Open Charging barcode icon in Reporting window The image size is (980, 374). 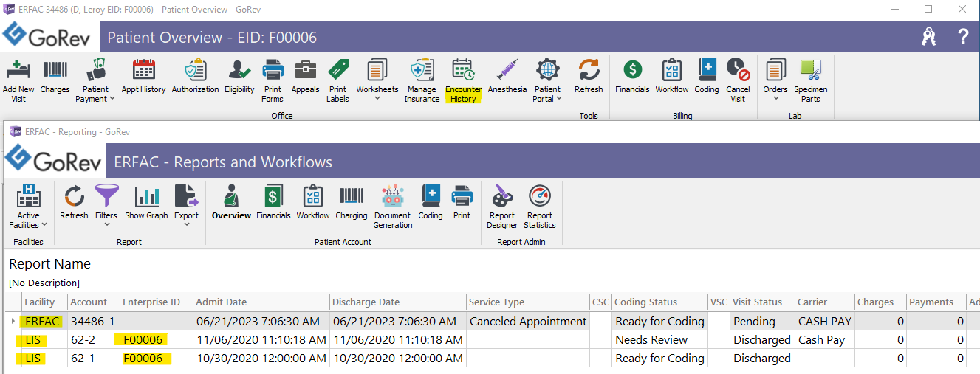pyautogui.click(x=351, y=203)
